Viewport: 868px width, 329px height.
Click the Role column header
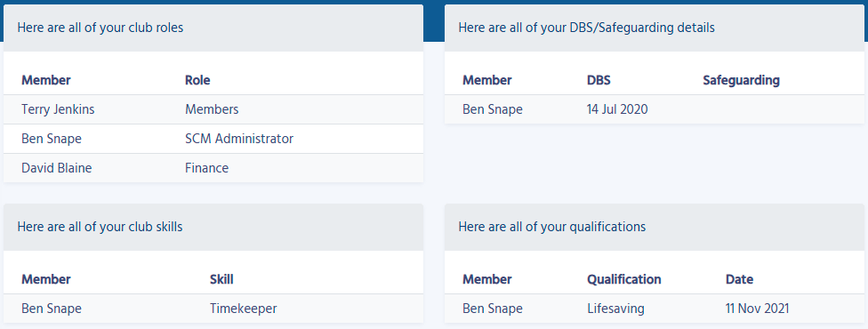click(x=197, y=80)
